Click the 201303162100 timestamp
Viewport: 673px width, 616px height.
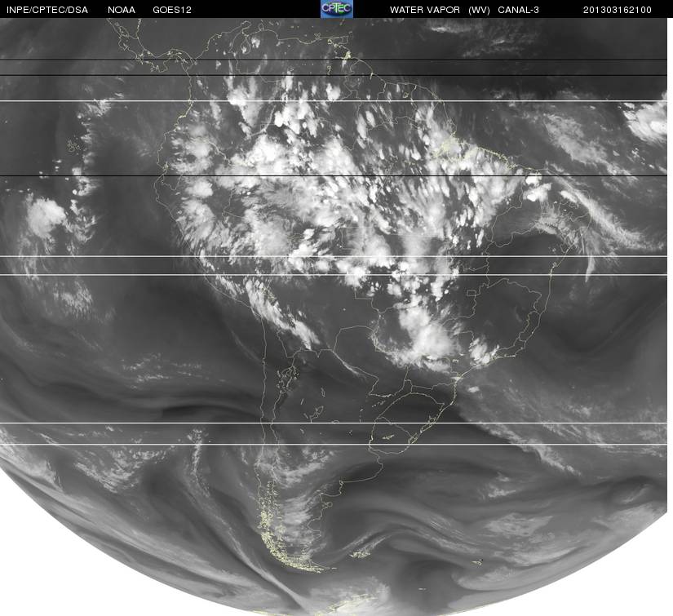[x=618, y=10]
